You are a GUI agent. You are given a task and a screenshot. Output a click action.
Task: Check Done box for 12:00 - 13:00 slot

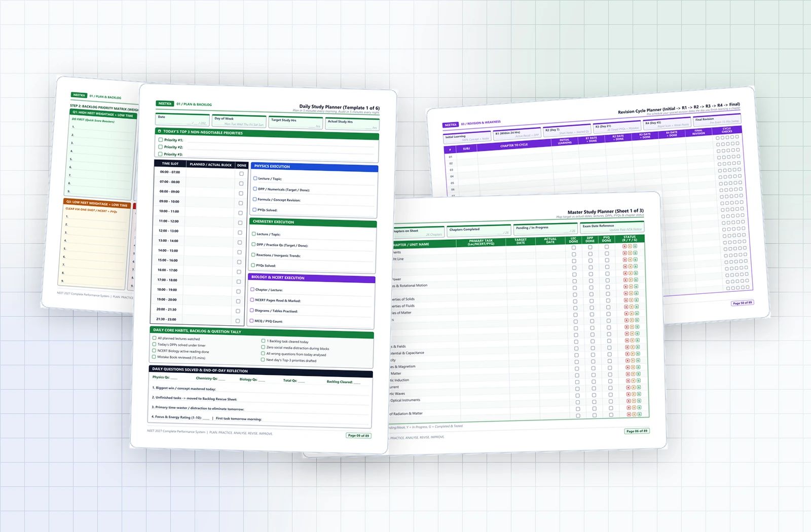coord(240,233)
